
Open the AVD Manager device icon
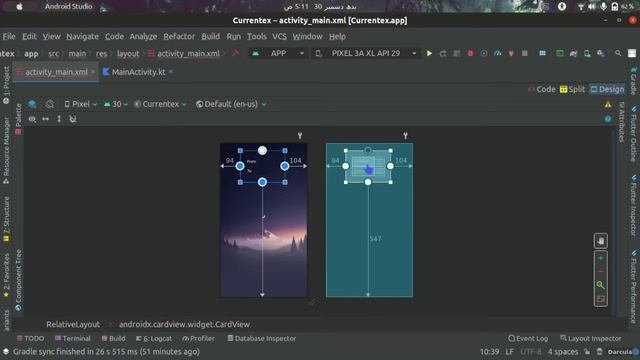coord(587,53)
